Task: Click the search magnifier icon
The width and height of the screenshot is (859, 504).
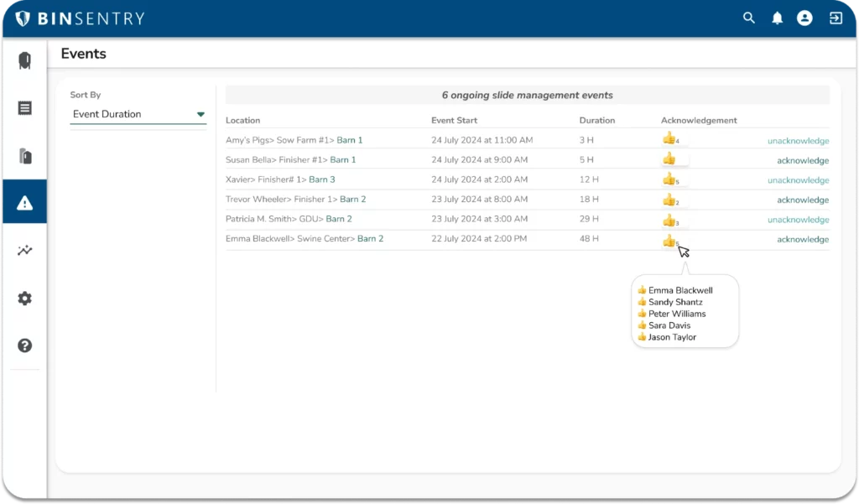Action: tap(749, 18)
